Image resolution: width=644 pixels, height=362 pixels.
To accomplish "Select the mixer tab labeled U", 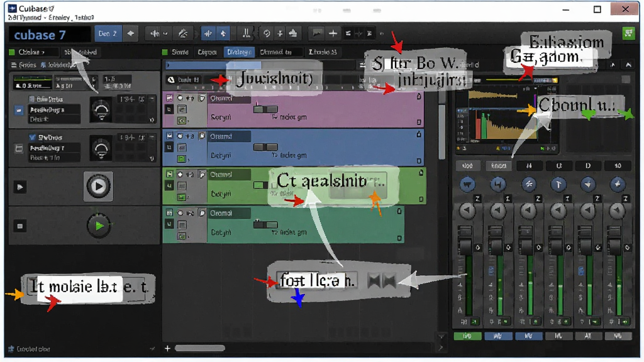I will point(558,166).
